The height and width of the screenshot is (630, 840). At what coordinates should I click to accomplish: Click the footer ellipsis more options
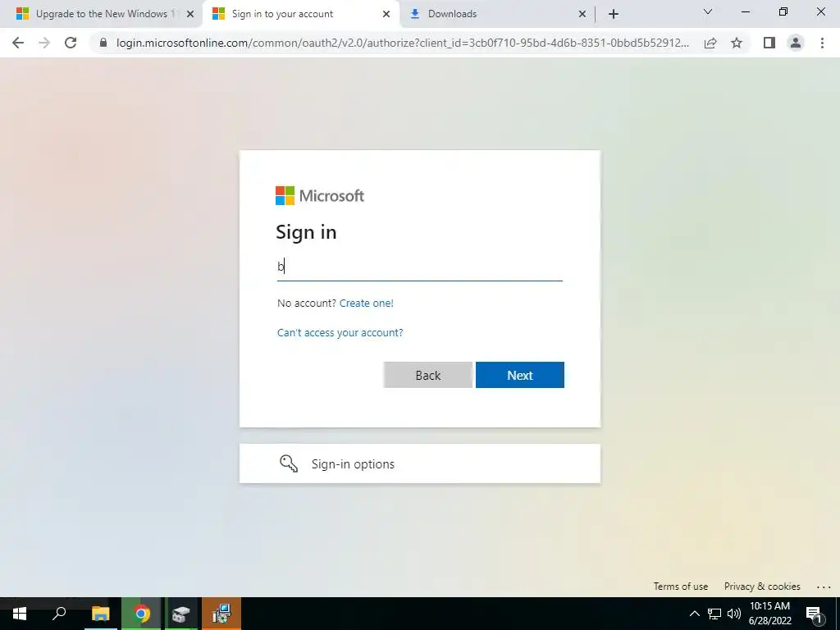coord(824,587)
